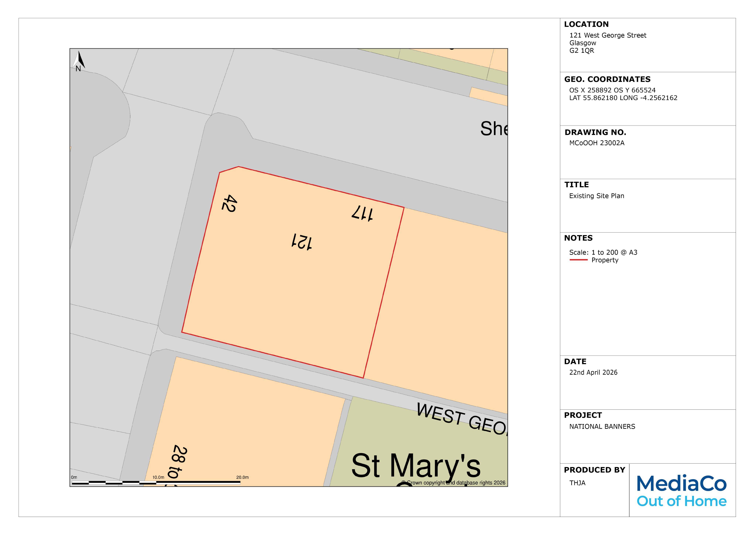Click the '20.0m' scale bar label
The height and width of the screenshot is (535, 756).
coord(242,477)
